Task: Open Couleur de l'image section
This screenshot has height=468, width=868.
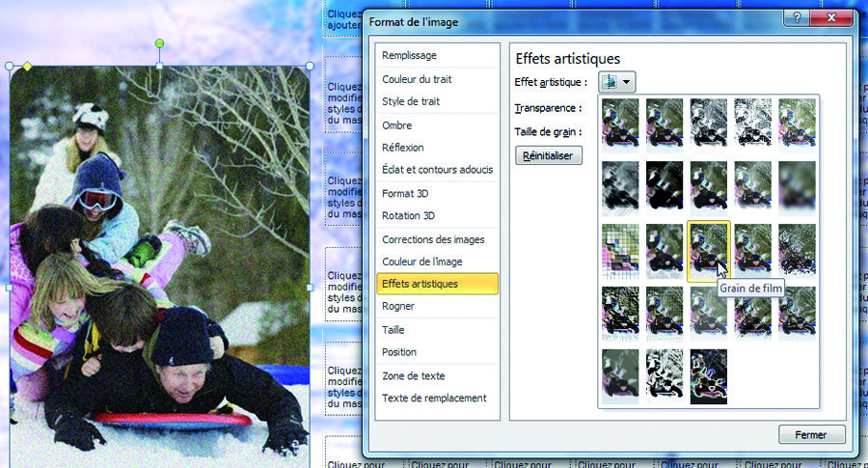Action: [437, 262]
